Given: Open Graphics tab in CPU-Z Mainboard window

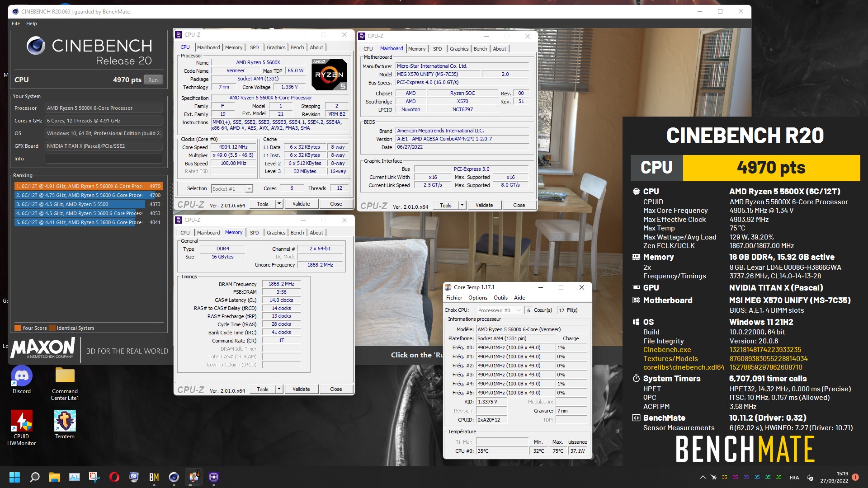Looking at the screenshot, I should 459,49.
